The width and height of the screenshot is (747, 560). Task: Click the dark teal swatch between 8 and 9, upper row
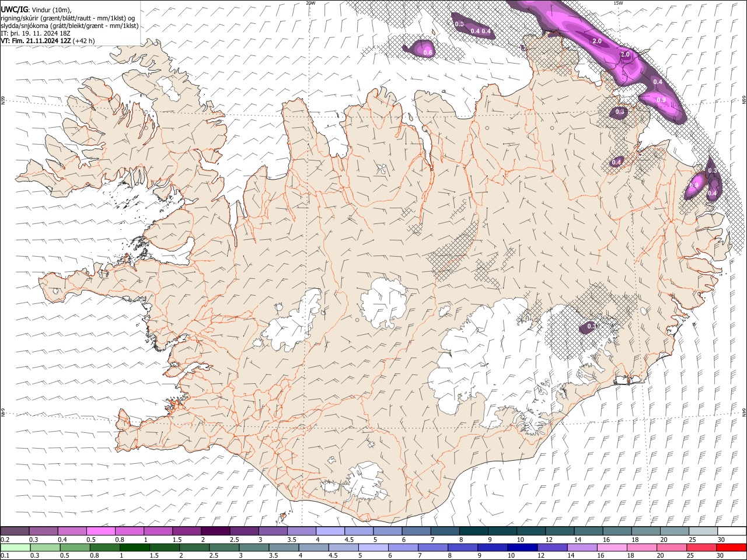pos(474,531)
